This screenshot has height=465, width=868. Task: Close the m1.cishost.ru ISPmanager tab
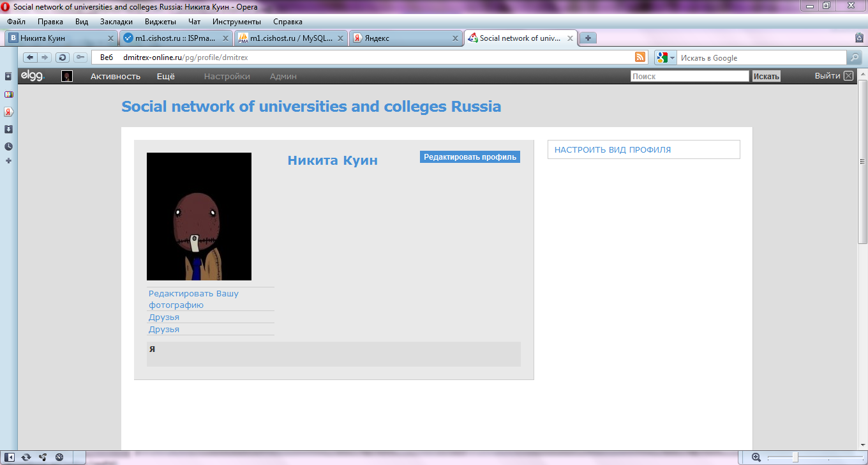225,38
